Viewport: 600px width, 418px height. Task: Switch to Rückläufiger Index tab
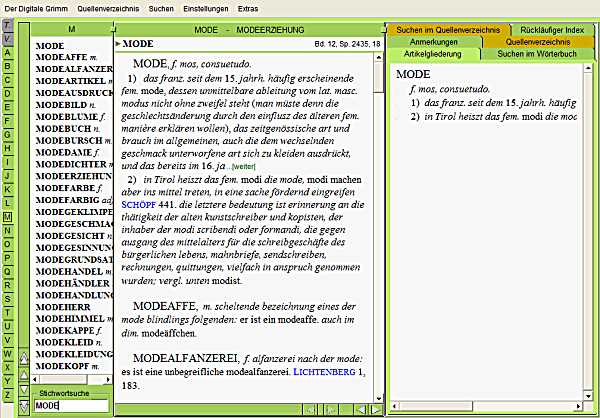pyautogui.click(x=552, y=30)
